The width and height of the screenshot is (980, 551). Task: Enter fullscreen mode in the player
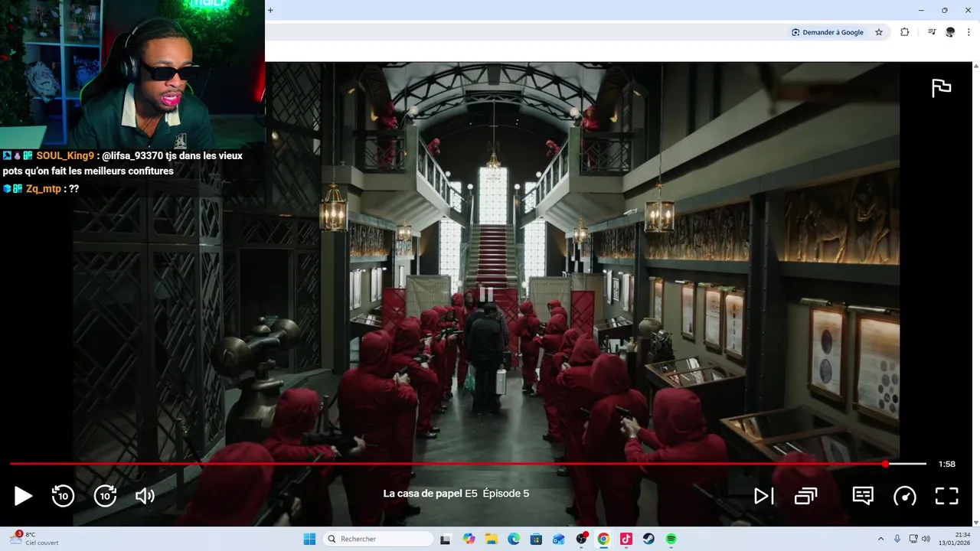pyautogui.click(x=947, y=496)
